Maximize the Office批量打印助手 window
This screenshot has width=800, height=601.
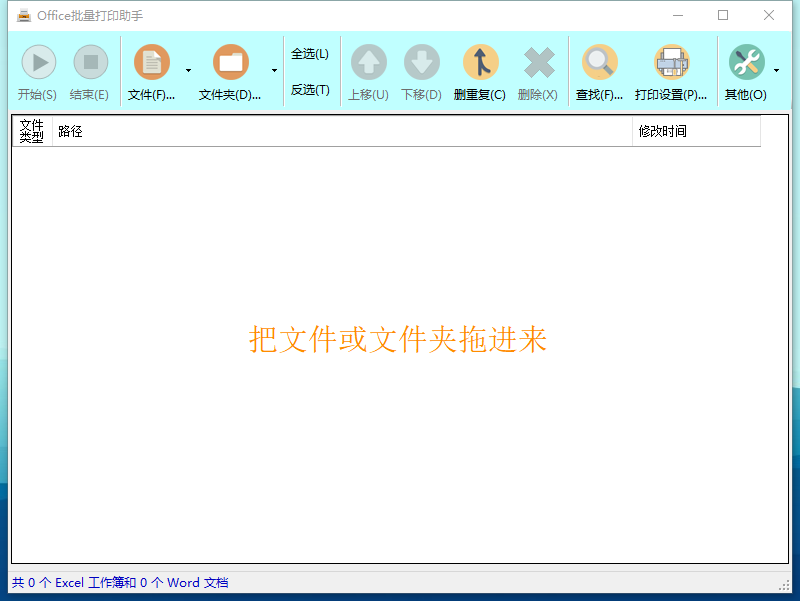click(723, 15)
